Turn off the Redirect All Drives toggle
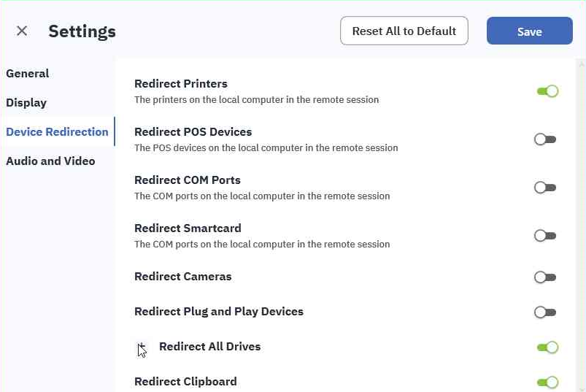Screen dimensions: 586x392 [547, 347]
